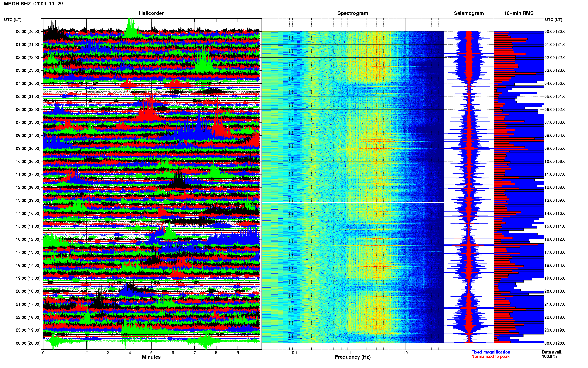Click the 0.1 frequency tick label
This screenshot has width=588, height=368.
click(295, 353)
